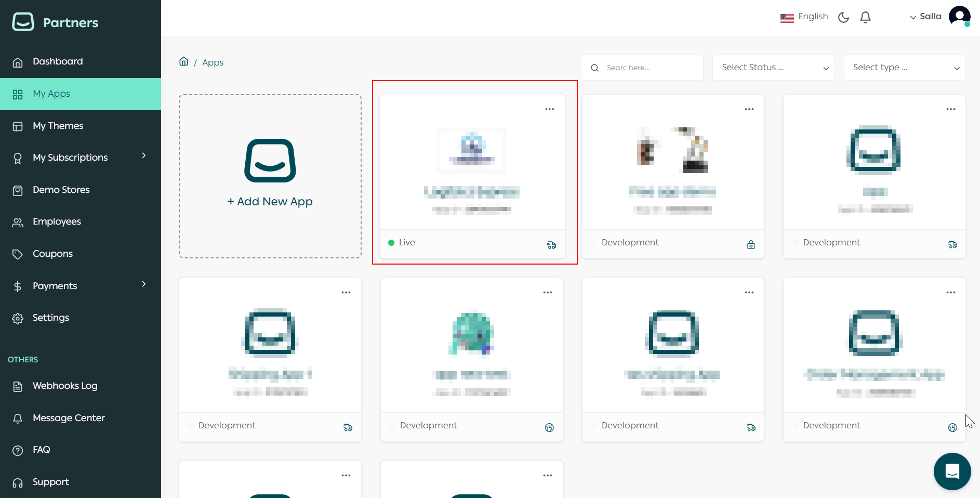980x498 pixels.
Task: Open the options menu on the Live app card
Action: (x=550, y=109)
